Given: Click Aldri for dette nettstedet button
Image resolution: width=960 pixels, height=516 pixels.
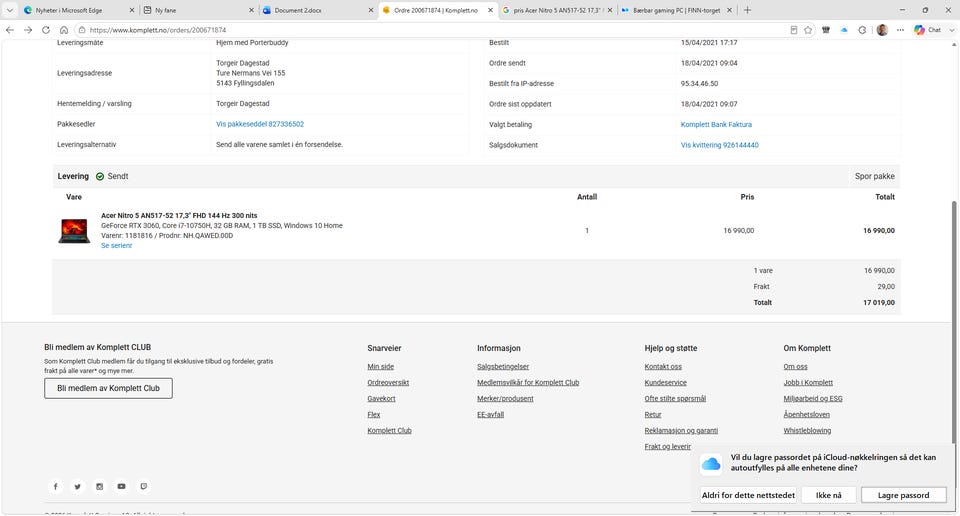Looking at the screenshot, I should (x=748, y=495).
